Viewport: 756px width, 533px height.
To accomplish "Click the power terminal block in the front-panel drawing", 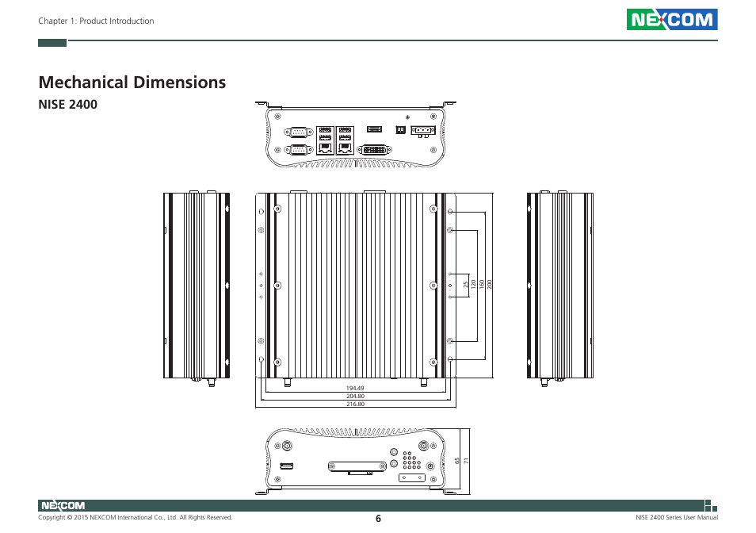I will coord(423,131).
